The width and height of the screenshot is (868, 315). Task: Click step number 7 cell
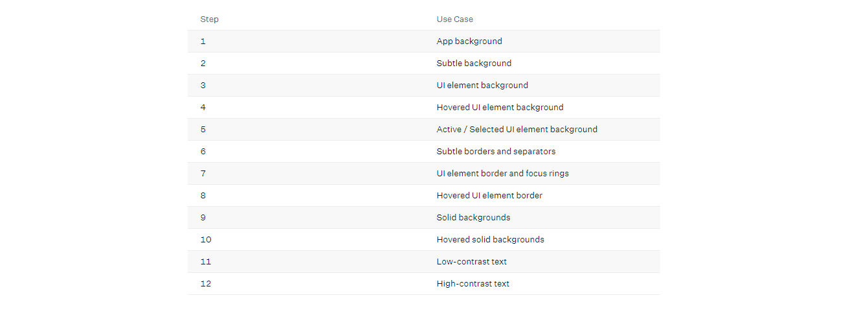click(x=203, y=174)
